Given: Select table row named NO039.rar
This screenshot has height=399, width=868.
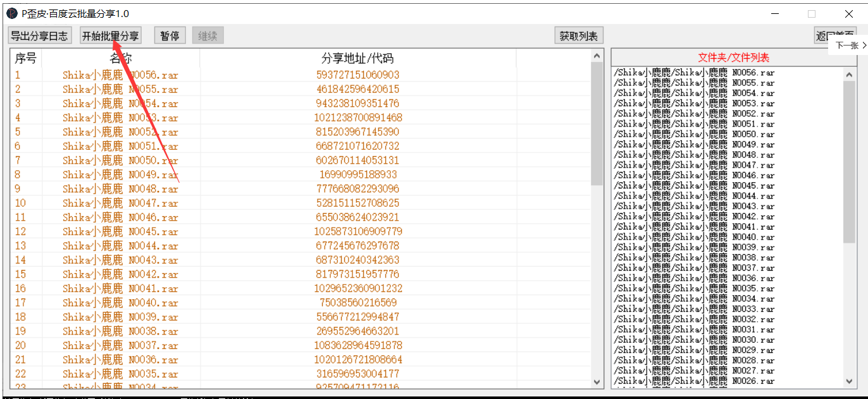Looking at the screenshot, I should 301,317.
